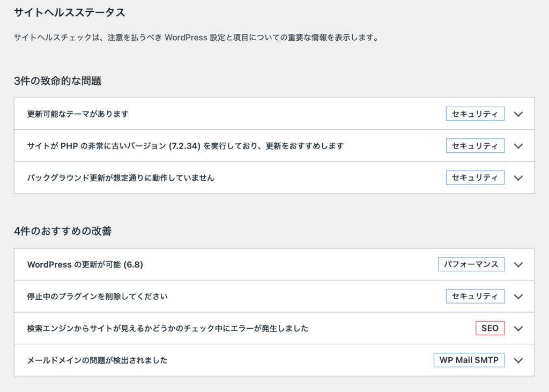Expand the バックグラウンド更新 issue chevron
Viewport: 549px width, 392px height.
point(518,178)
